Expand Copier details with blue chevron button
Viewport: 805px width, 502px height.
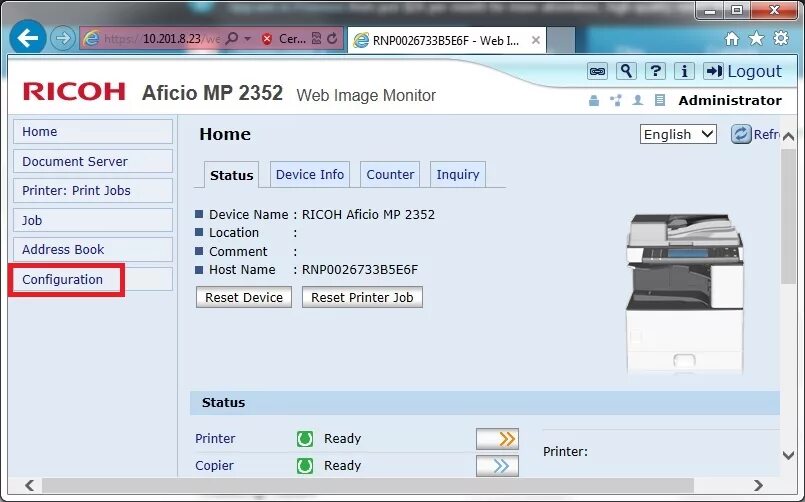(x=497, y=466)
